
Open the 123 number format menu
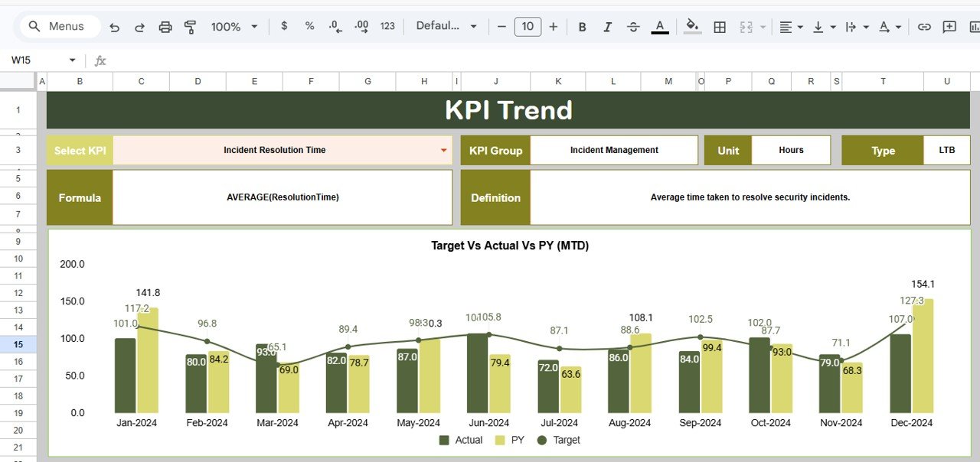[387, 26]
